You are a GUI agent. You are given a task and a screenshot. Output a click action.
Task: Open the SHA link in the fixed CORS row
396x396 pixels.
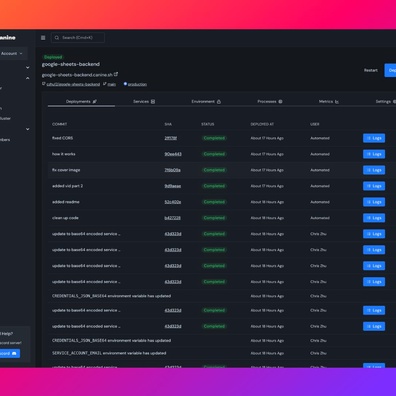point(171,138)
